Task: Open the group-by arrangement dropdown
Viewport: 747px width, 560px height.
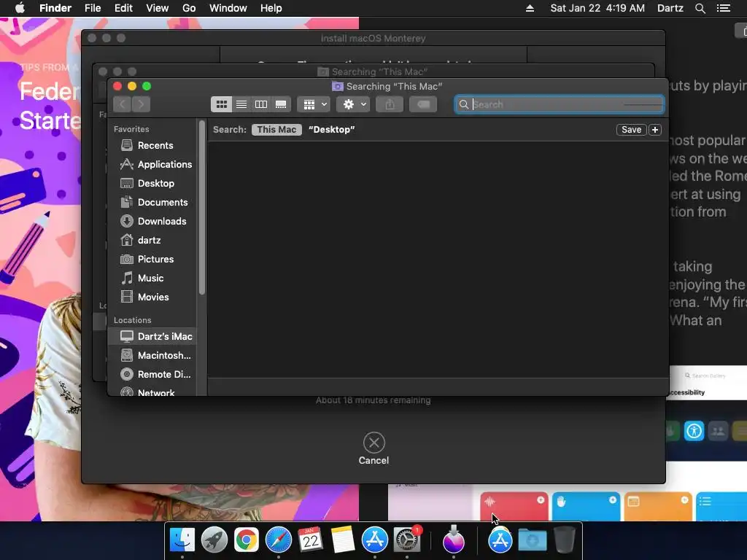Action: click(314, 104)
